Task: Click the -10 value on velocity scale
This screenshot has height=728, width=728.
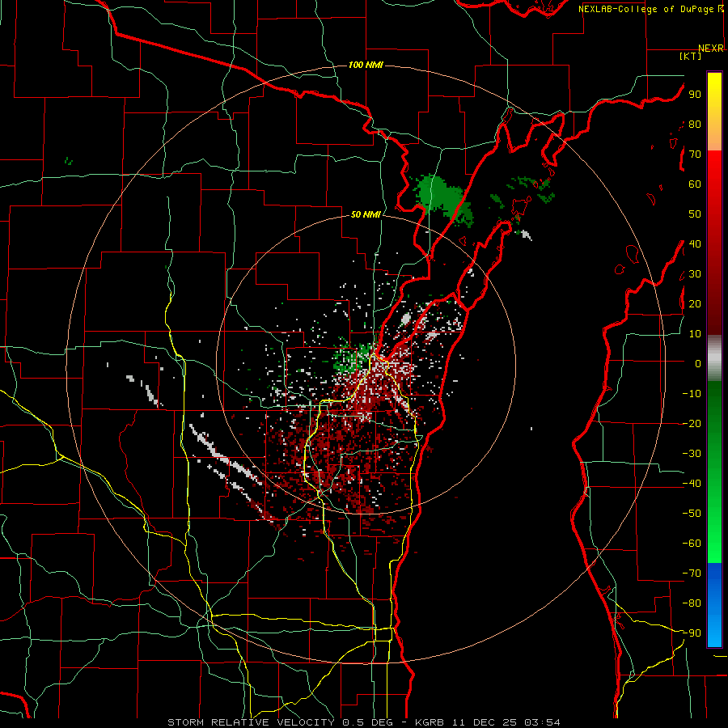Action: [692, 394]
